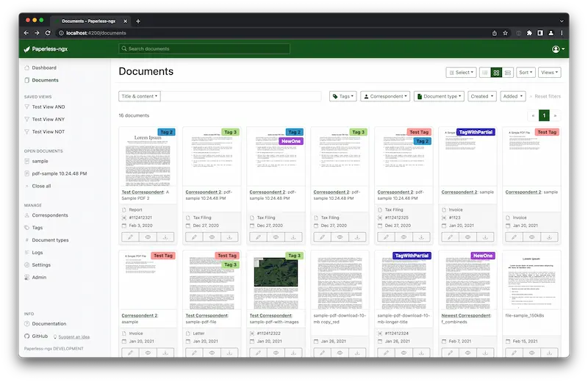Switch to list (details) view icon
Screen dimensions: 588x382
pyautogui.click(x=484, y=72)
